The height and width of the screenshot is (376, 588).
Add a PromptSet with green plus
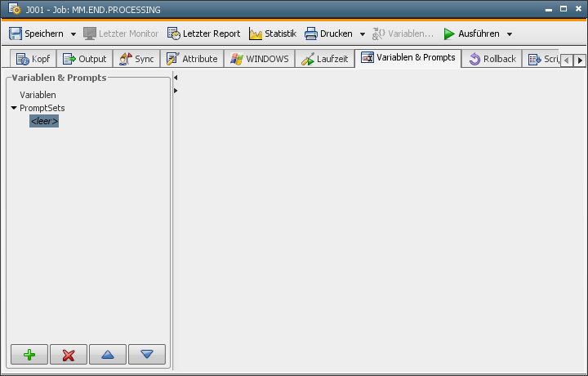pos(29,354)
